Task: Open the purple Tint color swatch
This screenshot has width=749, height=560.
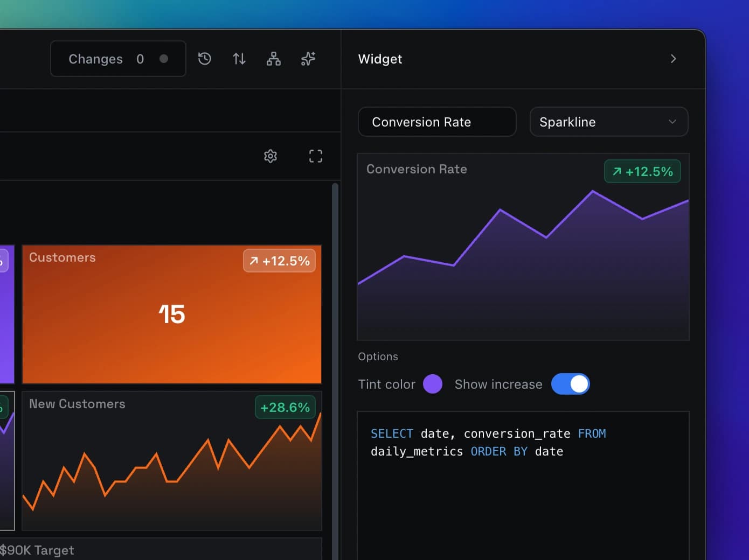Action: 433,384
